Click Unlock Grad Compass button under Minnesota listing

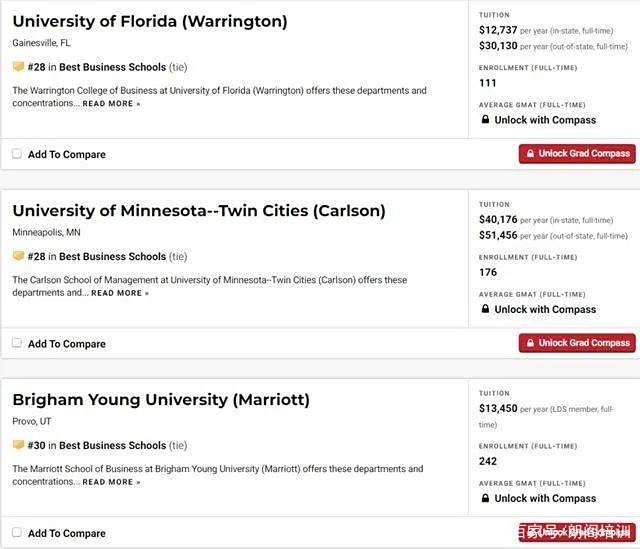[577, 343]
